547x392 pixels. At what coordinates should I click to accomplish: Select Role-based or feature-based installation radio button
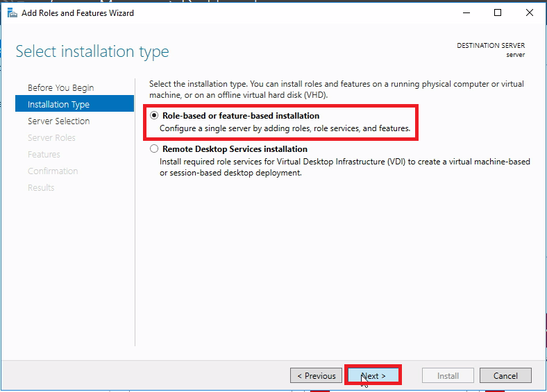pos(154,116)
